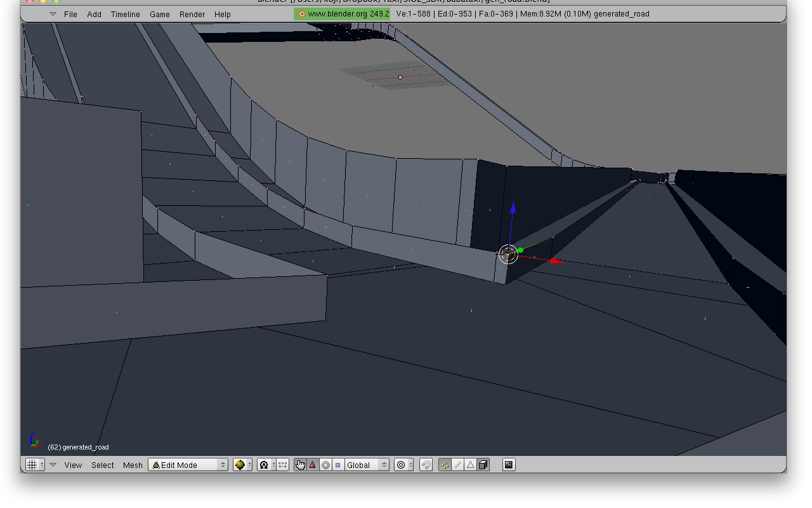The height and width of the screenshot is (508, 812).
Task: Open the Timeline menu
Action: point(125,14)
